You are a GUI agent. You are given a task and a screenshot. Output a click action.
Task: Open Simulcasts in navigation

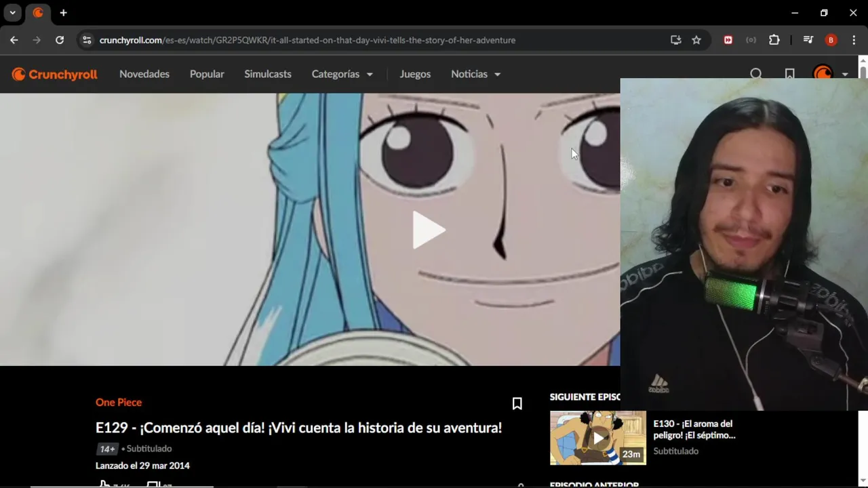(x=268, y=74)
